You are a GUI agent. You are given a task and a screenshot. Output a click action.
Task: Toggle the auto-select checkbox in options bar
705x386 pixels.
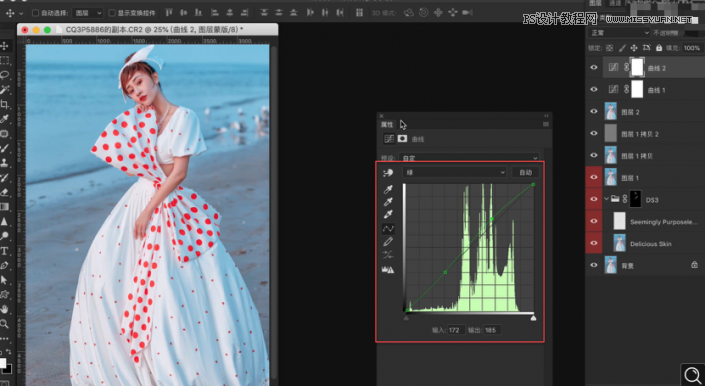click(x=36, y=13)
